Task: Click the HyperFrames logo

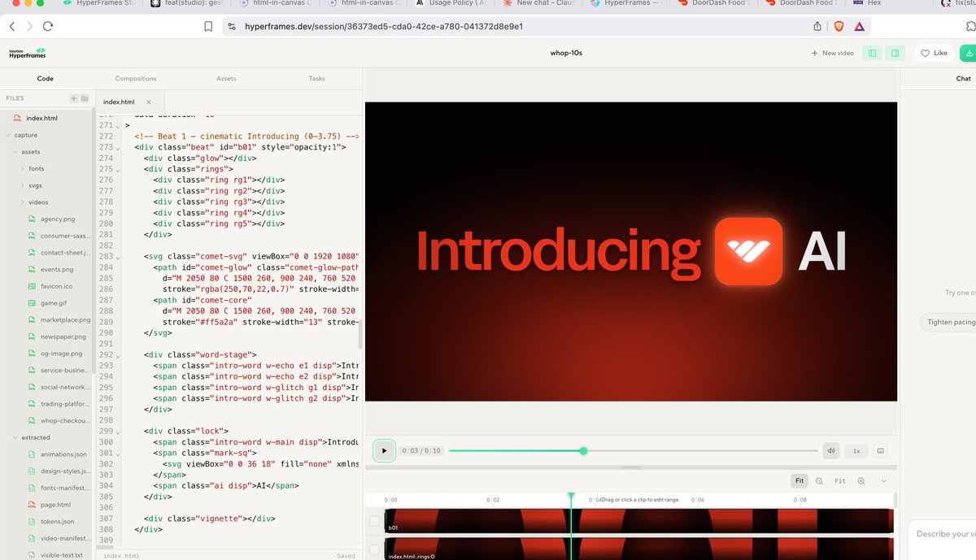Action: click(x=28, y=53)
